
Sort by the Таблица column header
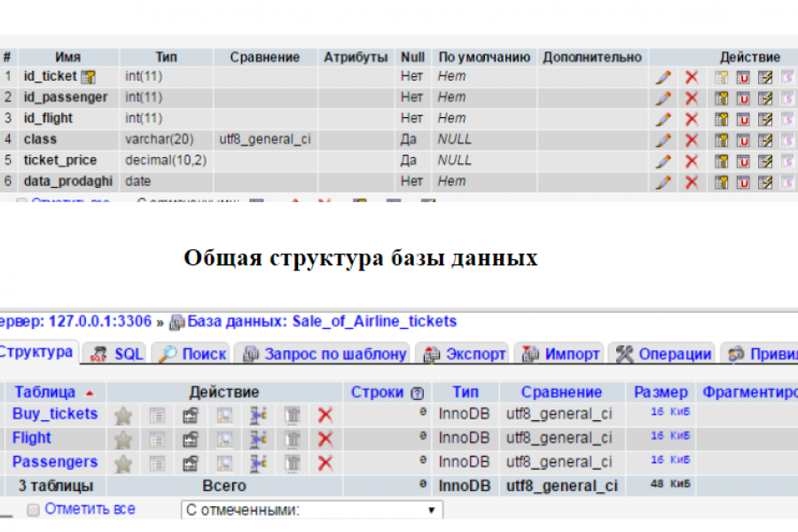pos(45,392)
